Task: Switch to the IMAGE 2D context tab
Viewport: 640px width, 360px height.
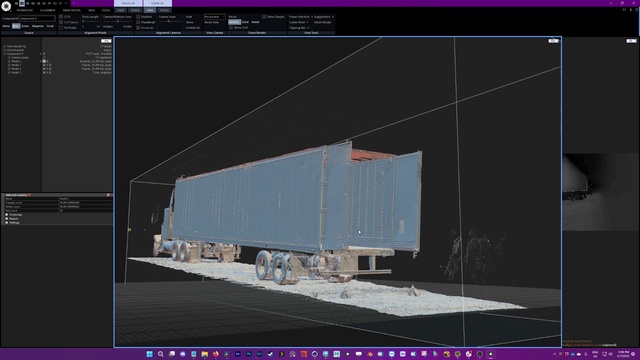Action: click(x=128, y=3)
